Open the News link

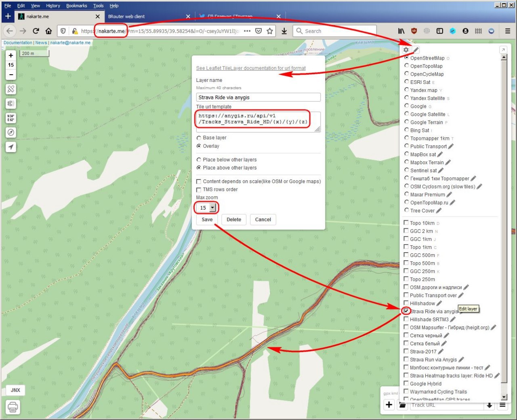click(x=41, y=43)
